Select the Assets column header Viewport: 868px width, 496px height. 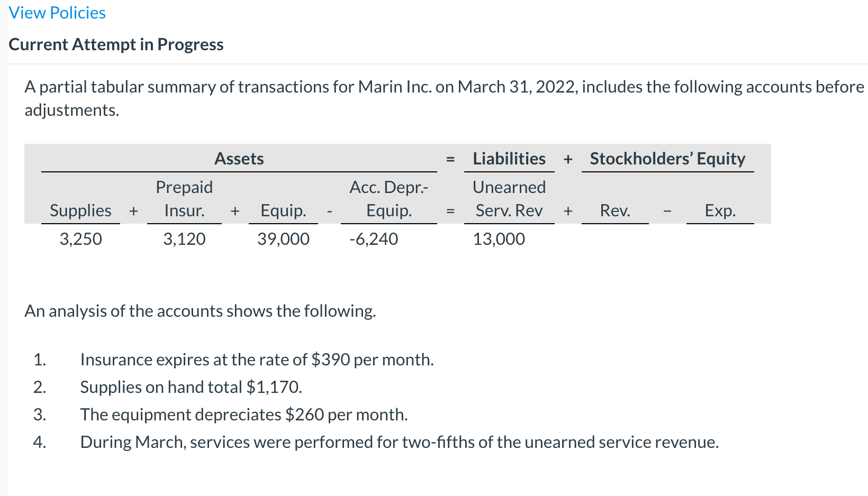[239, 158]
